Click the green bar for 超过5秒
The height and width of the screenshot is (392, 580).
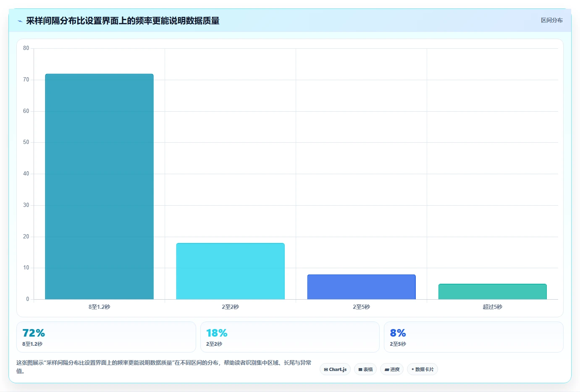[x=493, y=291]
